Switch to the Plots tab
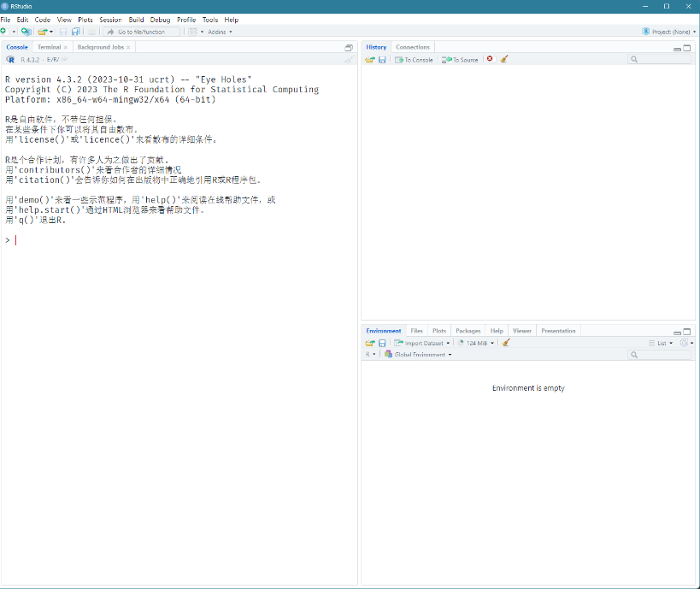Image resolution: width=700 pixels, height=589 pixels. [439, 331]
